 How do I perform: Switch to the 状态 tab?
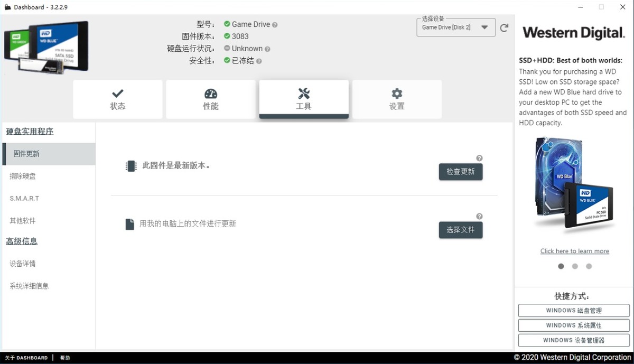[x=117, y=99]
